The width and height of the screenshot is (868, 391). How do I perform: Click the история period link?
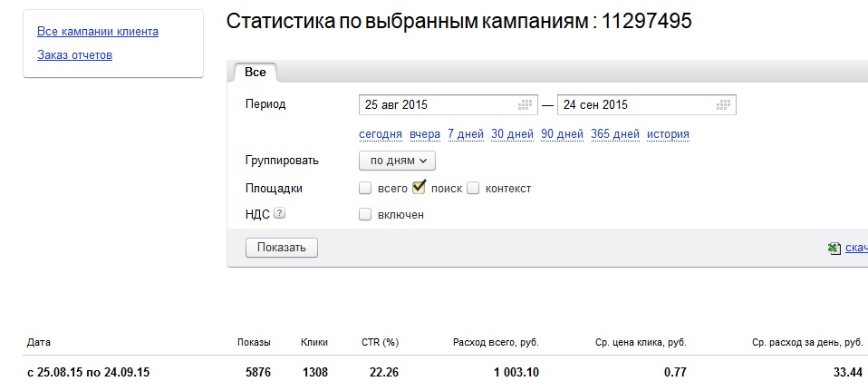(x=668, y=134)
